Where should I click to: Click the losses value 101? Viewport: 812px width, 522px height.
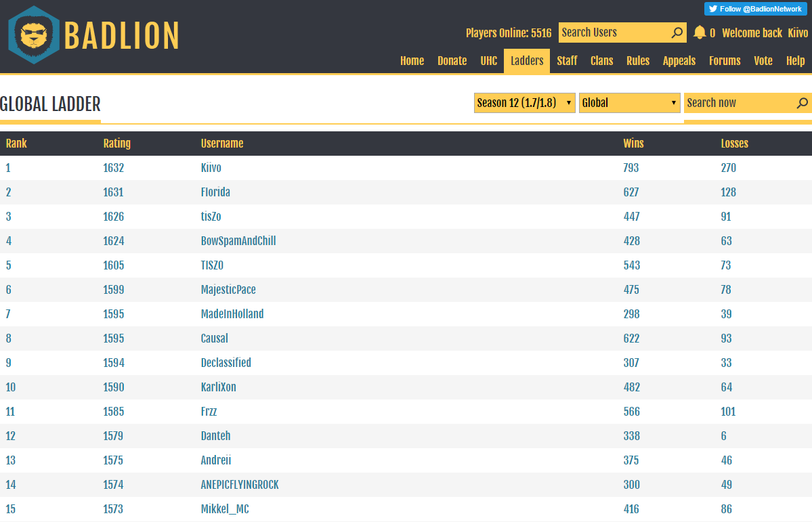pyautogui.click(x=728, y=411)
